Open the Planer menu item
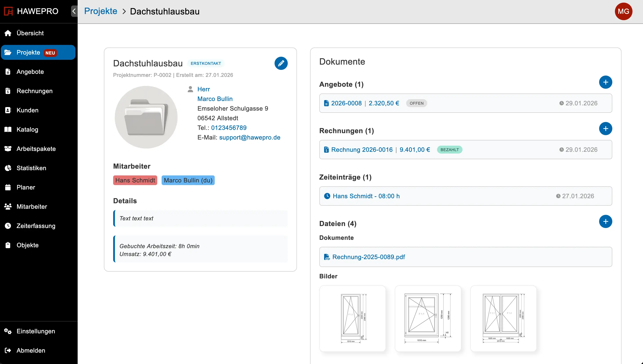The image size is (643, 364). [x=25, y=187]
